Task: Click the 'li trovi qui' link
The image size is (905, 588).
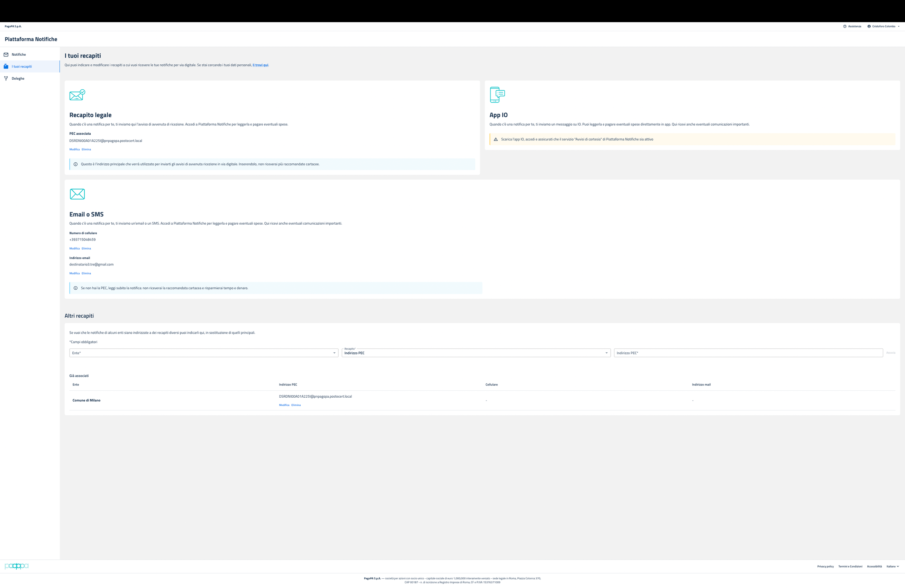Action: (260, 65)
